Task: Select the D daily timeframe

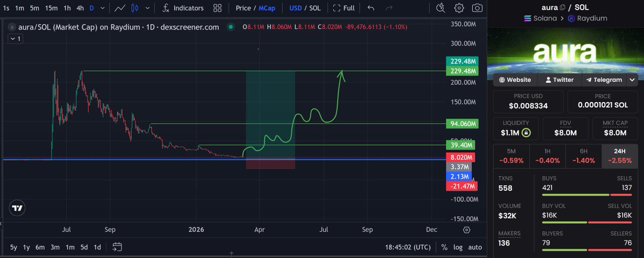Action: (92, 8)
